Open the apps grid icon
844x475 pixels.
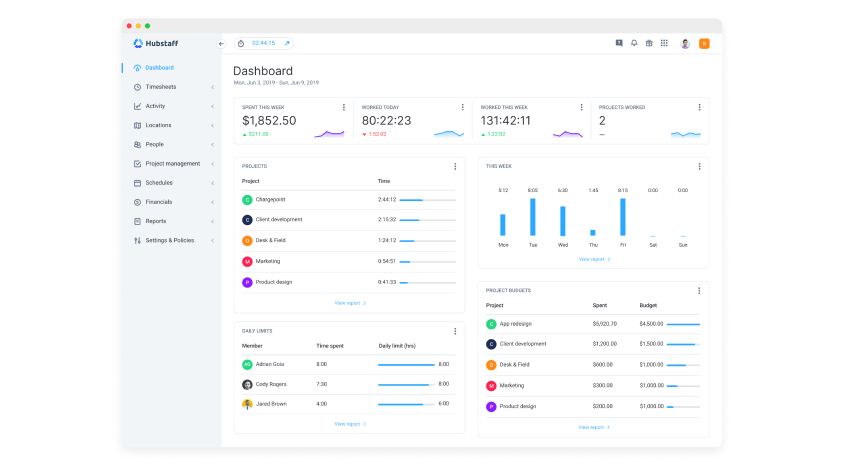click(664, 44)
